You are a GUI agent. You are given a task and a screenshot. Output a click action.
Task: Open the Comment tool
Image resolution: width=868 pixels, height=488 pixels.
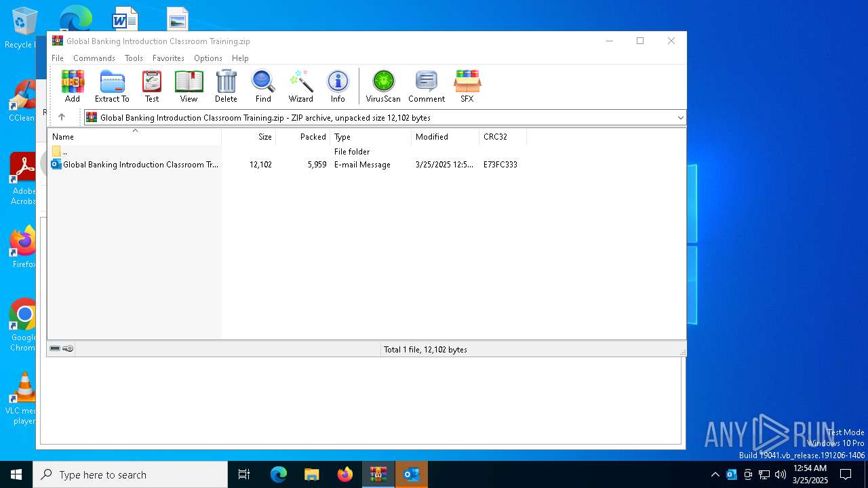point(427,86)
